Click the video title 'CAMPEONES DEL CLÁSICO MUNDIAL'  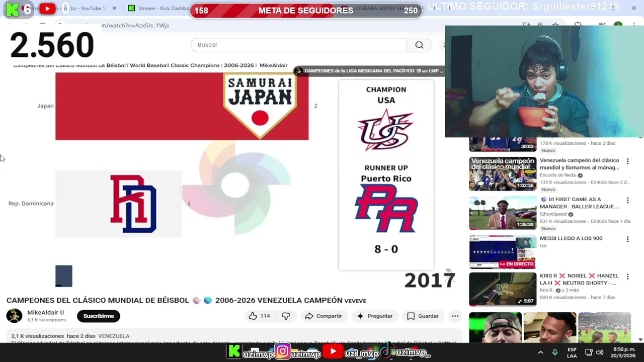pyautogui.click(x=186, y=300)
